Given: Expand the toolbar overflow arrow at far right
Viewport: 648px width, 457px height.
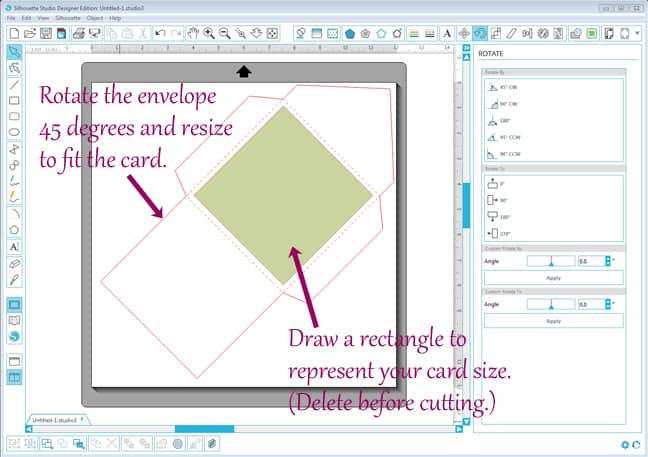Looking at the screenshot, I should point(638,33).
